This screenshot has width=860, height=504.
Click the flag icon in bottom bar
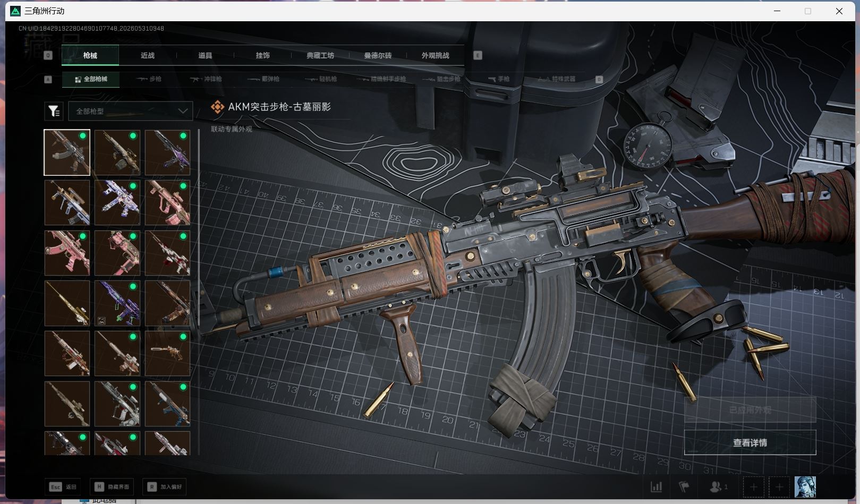pyautogui.click(x=684, y=486)
